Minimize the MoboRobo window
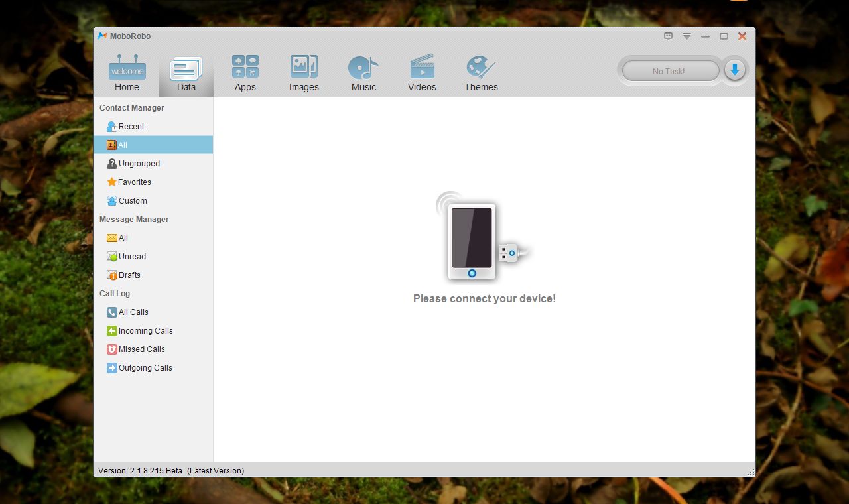 pyautogui.click(x=706, y=36)
